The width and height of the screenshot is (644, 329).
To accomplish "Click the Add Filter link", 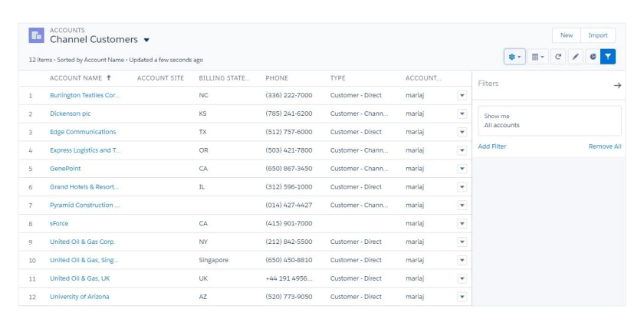I will [492, 146].
